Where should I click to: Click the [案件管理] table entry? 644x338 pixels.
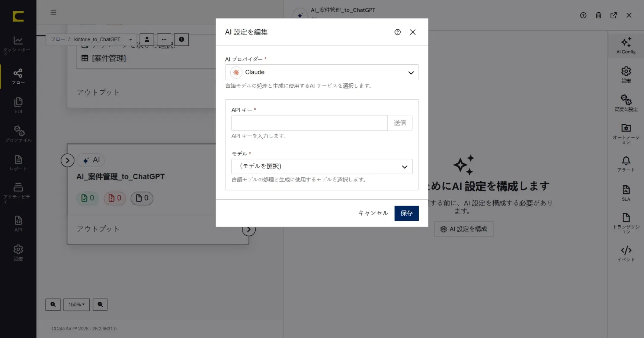(x=104, y=58)
